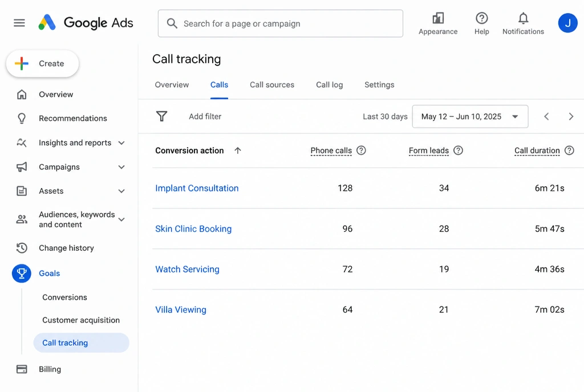Screen dimensions: 584x392
Task: Click the Campaigns megaphone icon
Action: tap(22, 167)
